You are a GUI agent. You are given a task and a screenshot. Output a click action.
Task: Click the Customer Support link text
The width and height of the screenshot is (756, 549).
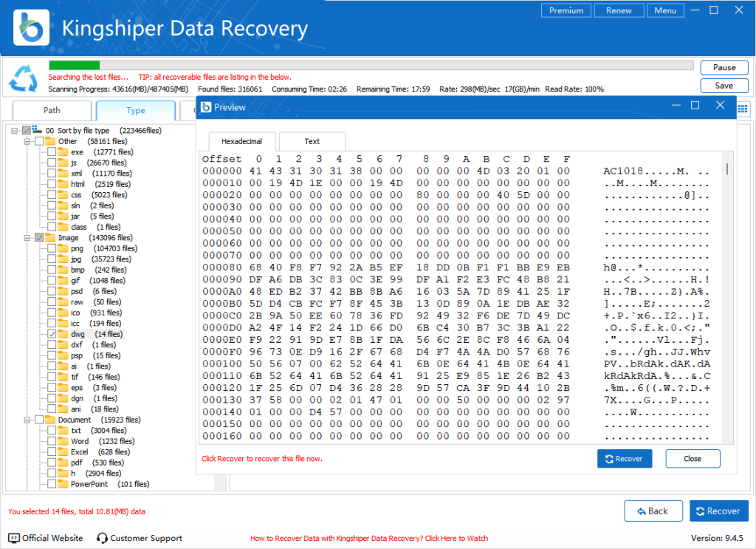146,538
